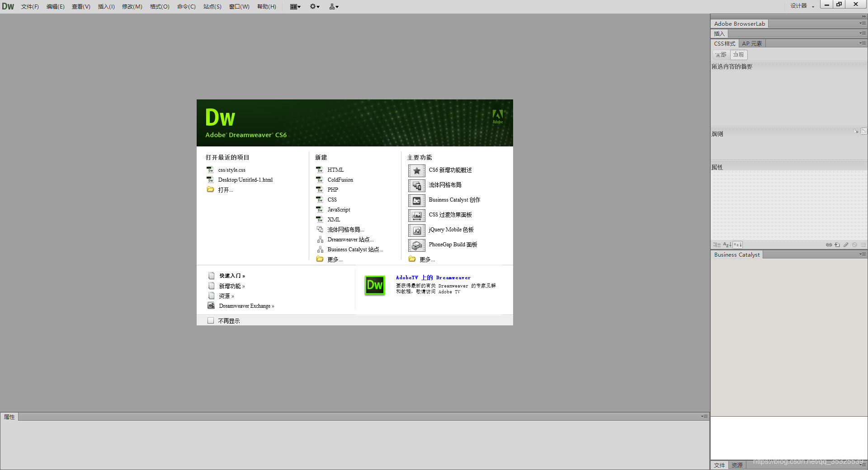Viewport: 868px width, 470px height.
Task: Open the 插入 panel options menu
Action: tap(863, 33)
